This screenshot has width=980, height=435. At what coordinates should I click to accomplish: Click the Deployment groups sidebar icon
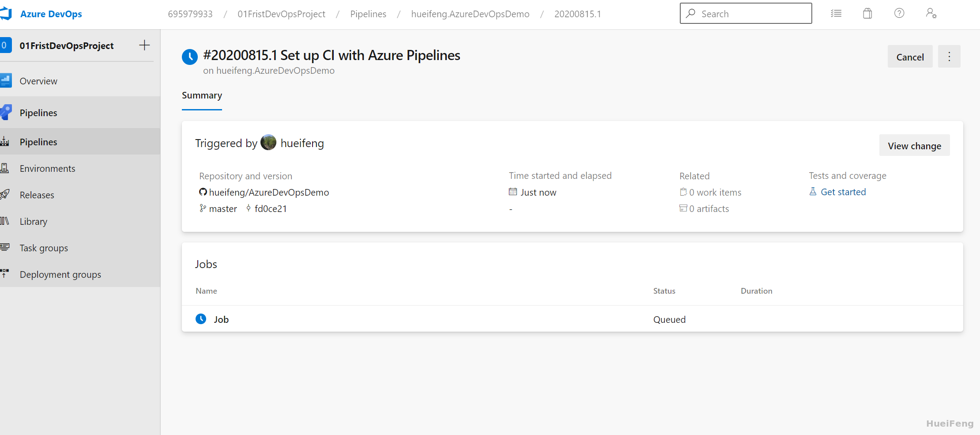pyautogui.click(x=5, y=274)
